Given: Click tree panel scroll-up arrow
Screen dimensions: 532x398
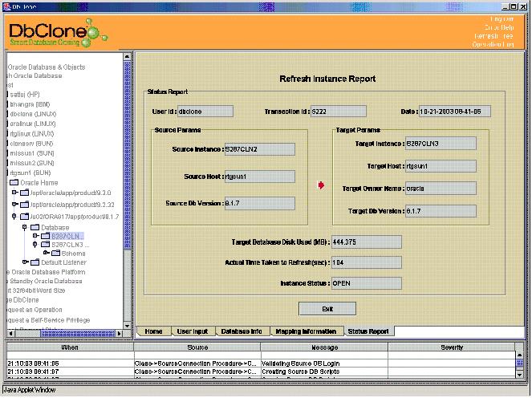Looking at the screenshot, I should coord(128,56).
